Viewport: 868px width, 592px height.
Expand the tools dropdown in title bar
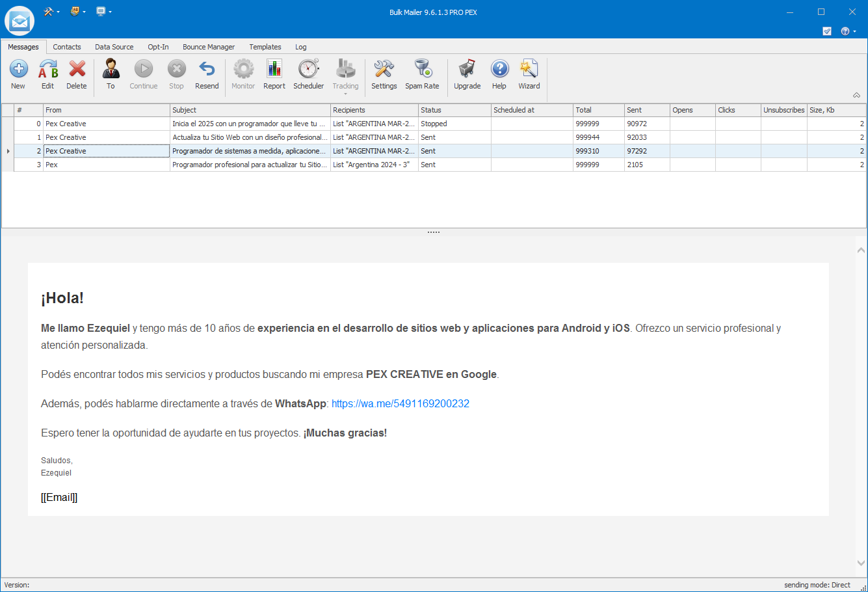point(52,12)
